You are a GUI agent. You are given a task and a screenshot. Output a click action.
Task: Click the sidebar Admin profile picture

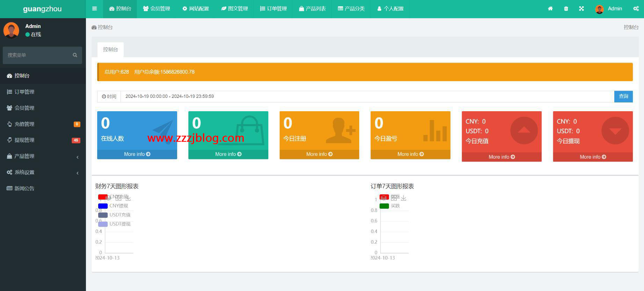tap(11, 30)
